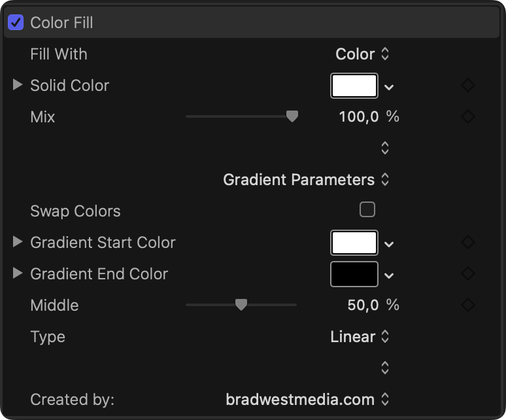Expand the Solid Color disclosure triangle
The width and height of the screenshot is (506, 420).
click(x=18, y=85)
